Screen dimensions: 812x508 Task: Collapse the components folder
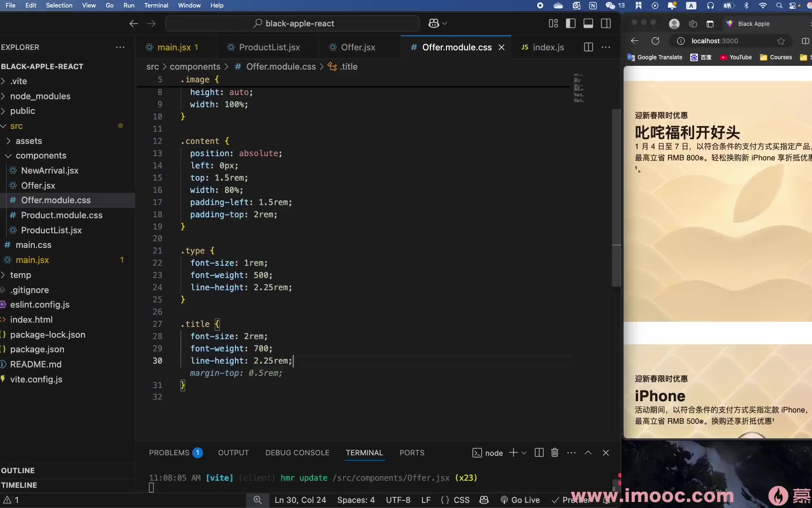[41, 156]
